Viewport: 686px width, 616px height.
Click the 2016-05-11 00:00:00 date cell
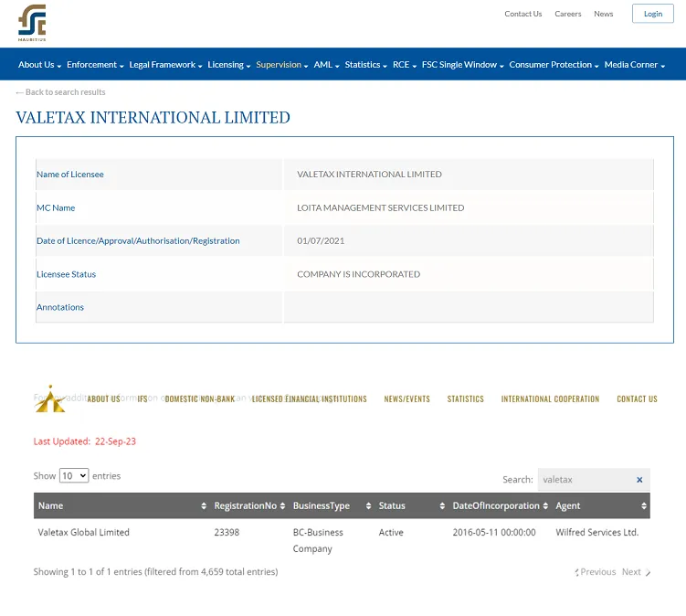[x=494, y=533]
